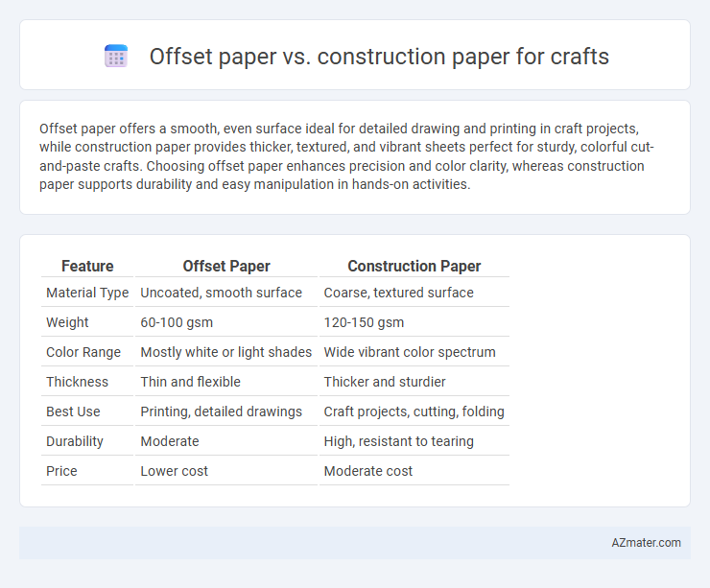Click the 'Uncoated, smooth surface' cell
The height and width of the screenshot is (588, 710).
226,293
